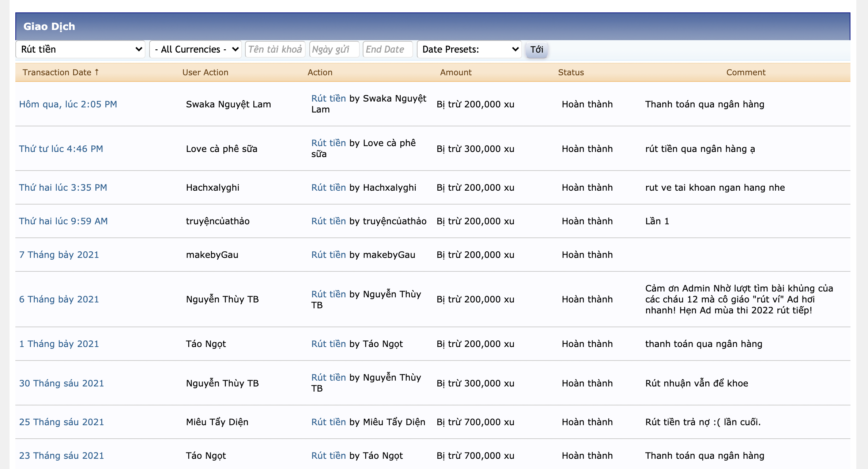The width and height of the screenshot is (868, 469).
Task: Open the All Currencies dropdown
Action: tap(196, 49)
